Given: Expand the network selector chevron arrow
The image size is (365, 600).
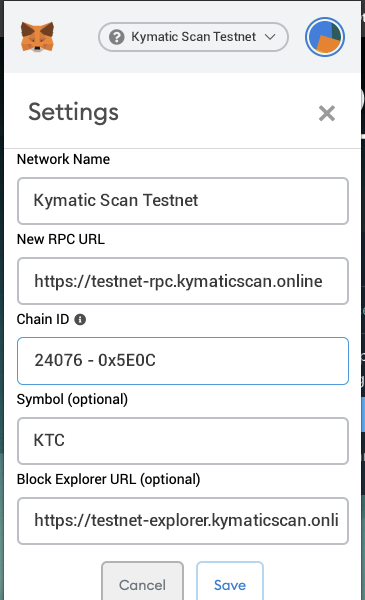Looking at the screenshot, I should click(270, 37).
